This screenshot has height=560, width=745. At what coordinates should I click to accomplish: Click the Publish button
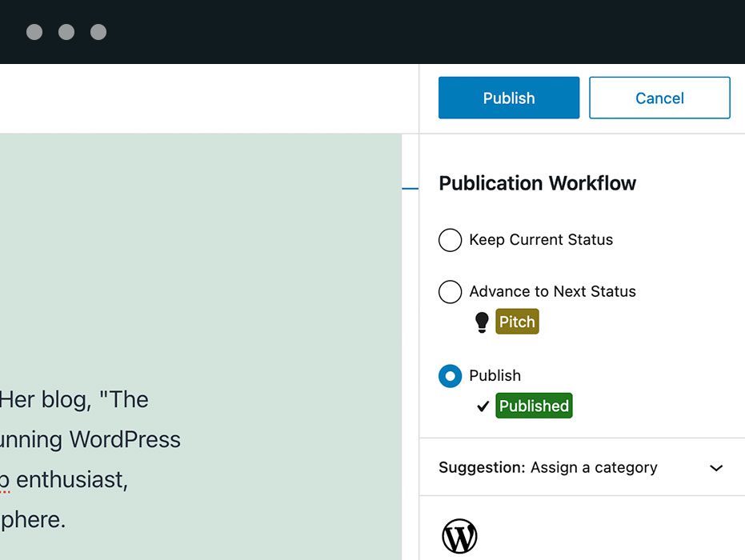(508, 98)
